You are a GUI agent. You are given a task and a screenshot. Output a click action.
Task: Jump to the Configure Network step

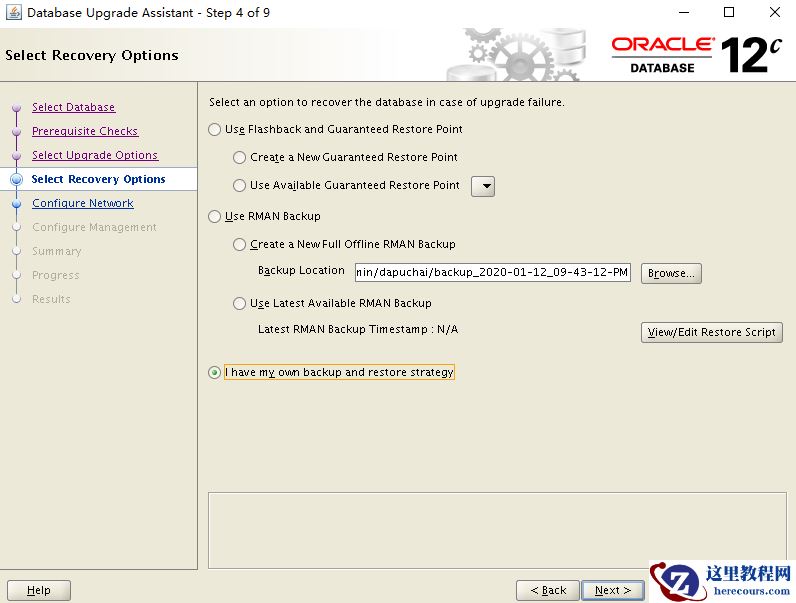tap(83, 203)
